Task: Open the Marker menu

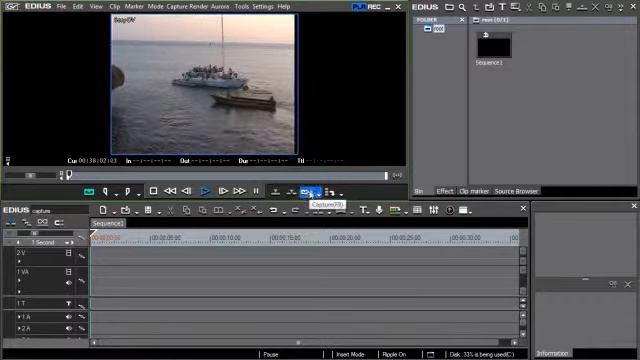Action: [134, 7]
